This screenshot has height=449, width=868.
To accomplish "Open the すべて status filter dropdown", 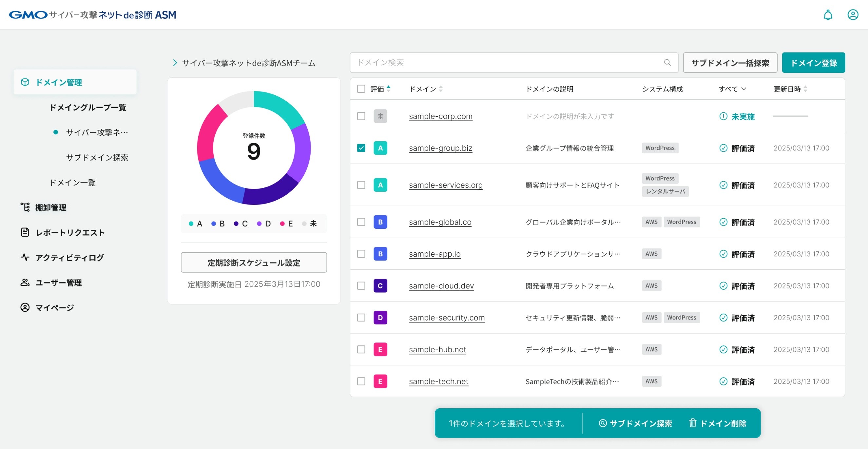I will 732,89.
